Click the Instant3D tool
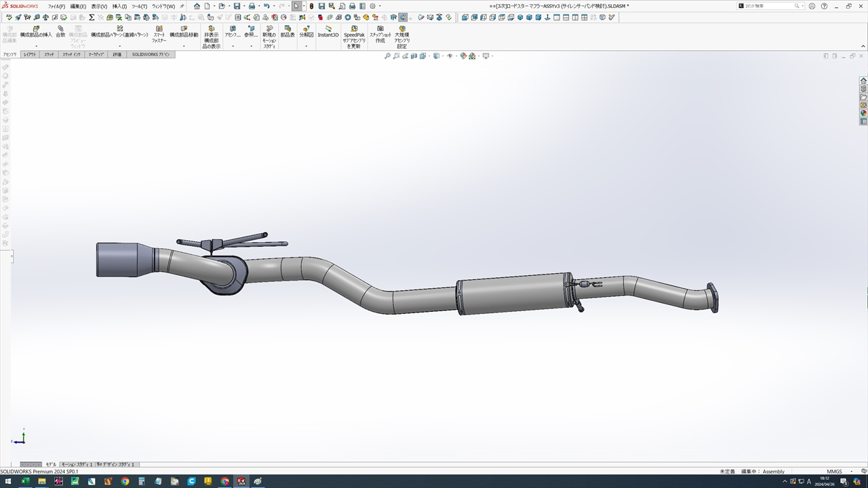868x488 pixels. 328,32
